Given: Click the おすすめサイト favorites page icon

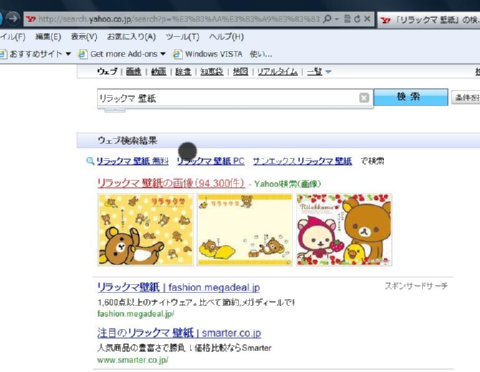Looking at the screenshot, I should (x=3, y=54).
